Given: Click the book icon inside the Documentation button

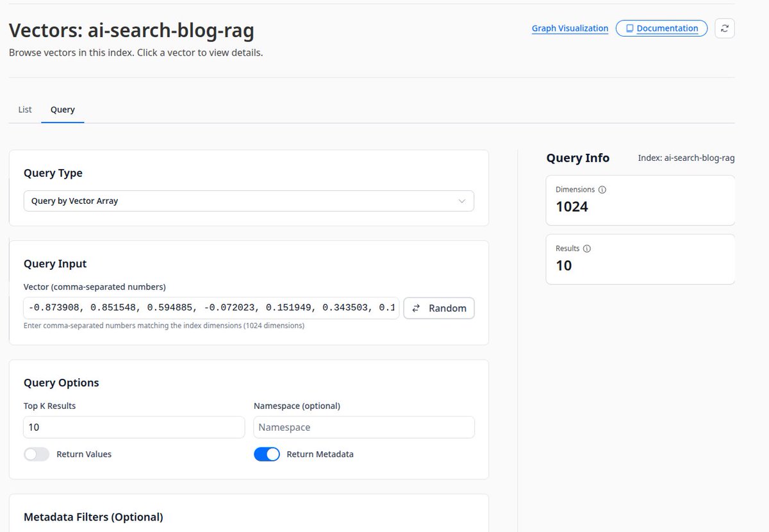Looking at the screenshot, I should click(x=629, y=28).
